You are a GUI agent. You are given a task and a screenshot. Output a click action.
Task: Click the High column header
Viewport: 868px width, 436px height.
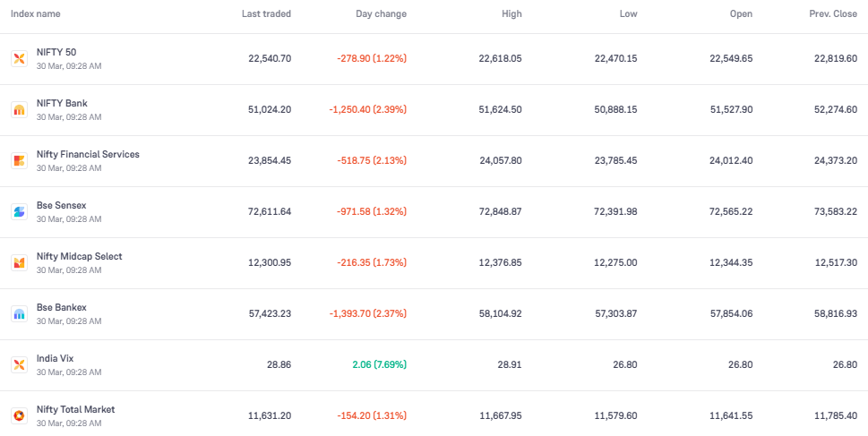[511, 14]
